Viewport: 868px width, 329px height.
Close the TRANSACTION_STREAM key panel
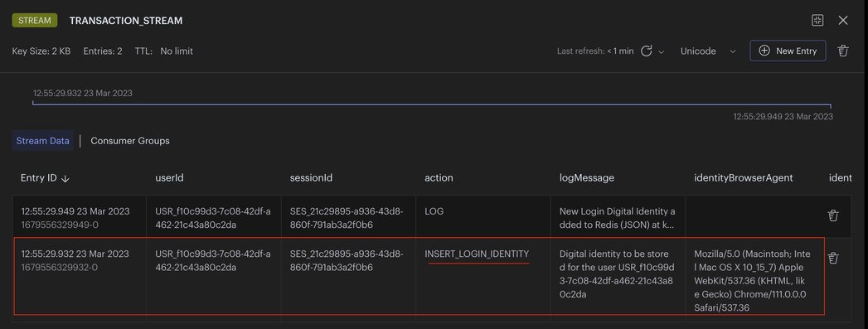[x=842, y=21]
